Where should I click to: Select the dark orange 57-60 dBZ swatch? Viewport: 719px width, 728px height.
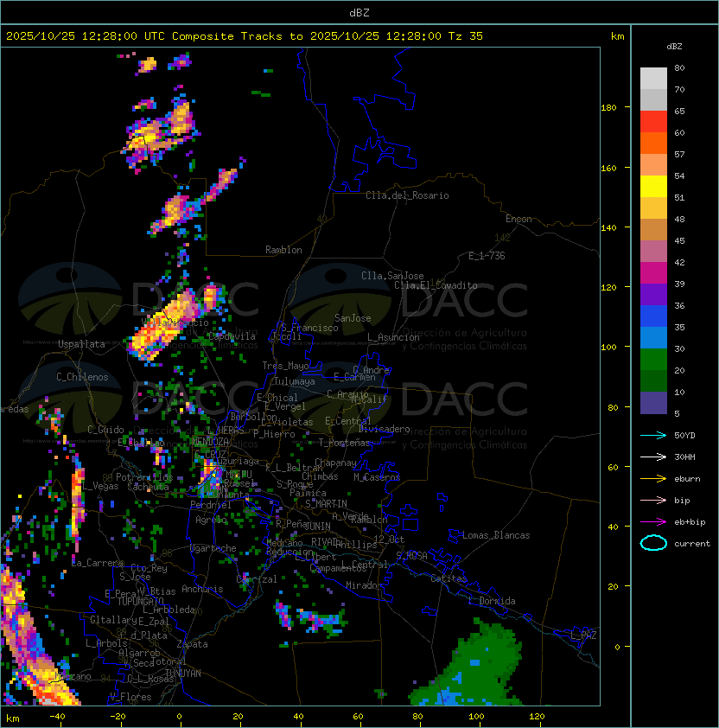pyautogui.click(x=653, y=143)
